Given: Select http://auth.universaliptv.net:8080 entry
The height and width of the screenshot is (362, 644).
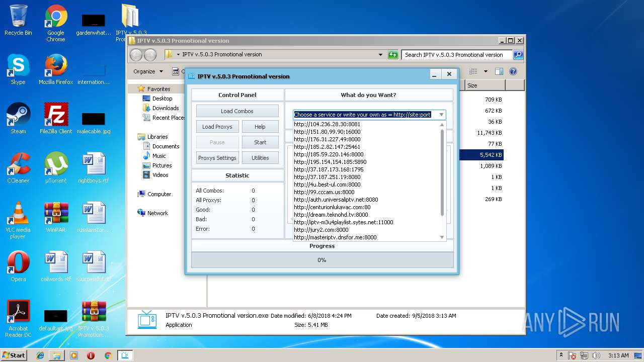Looking at the screenshot, I should 366,200.
